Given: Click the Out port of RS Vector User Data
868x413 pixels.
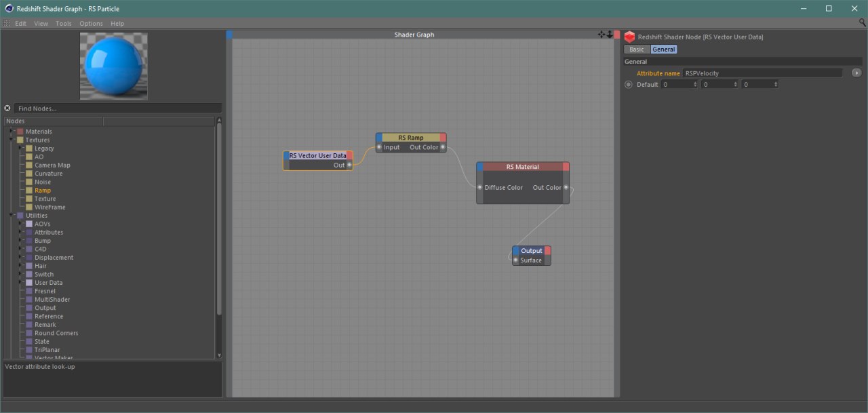Looking at the screenshot, I should pyautogui.click(x=349, y=165).
